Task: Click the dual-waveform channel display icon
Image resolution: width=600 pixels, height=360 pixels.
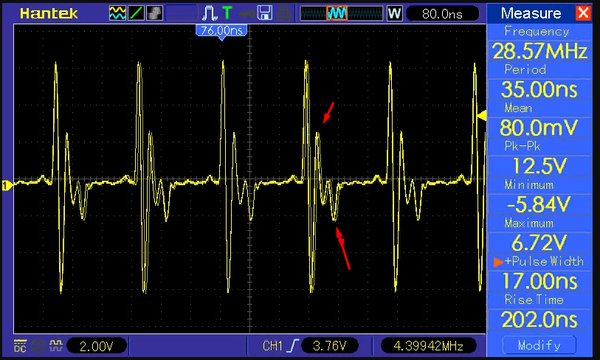Action: tap(117, 13)
